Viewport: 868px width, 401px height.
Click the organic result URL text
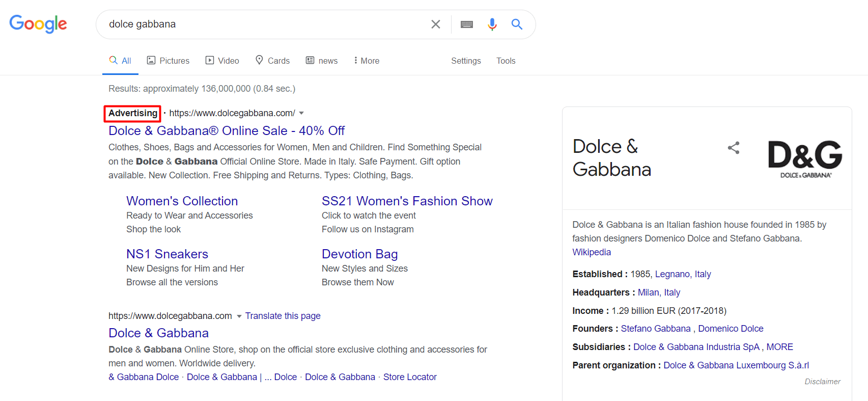coord(170,316)
